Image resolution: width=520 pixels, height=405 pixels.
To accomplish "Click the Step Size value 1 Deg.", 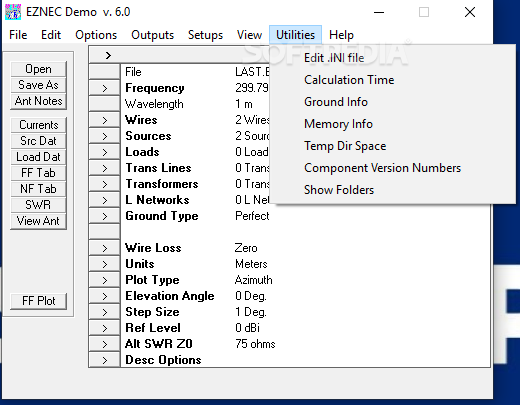I will [x=251, y=312].
